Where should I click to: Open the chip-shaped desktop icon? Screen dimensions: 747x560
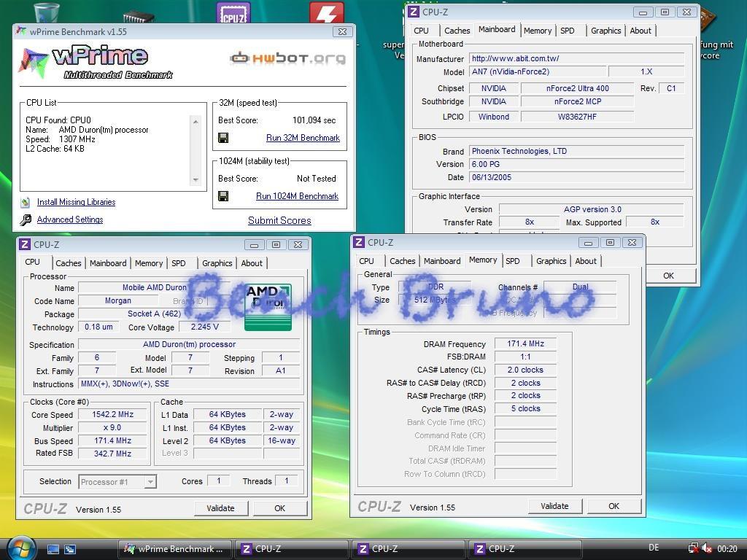(138, 17)
